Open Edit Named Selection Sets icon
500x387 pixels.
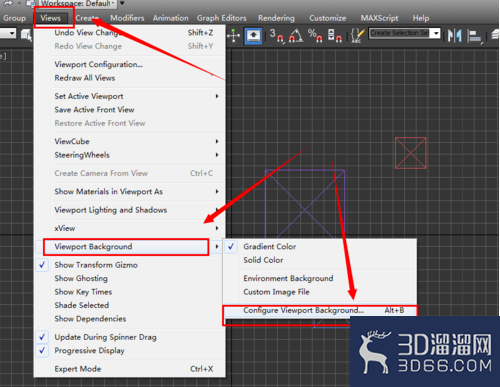click(x=357, y=35)
